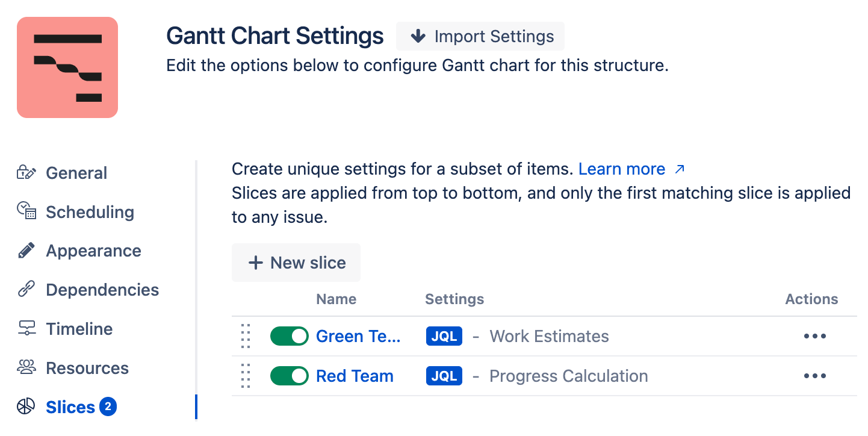Add a New slice
Image resolution: width=868 pixels, height=436 pixels.
click(x=296, y=263)
